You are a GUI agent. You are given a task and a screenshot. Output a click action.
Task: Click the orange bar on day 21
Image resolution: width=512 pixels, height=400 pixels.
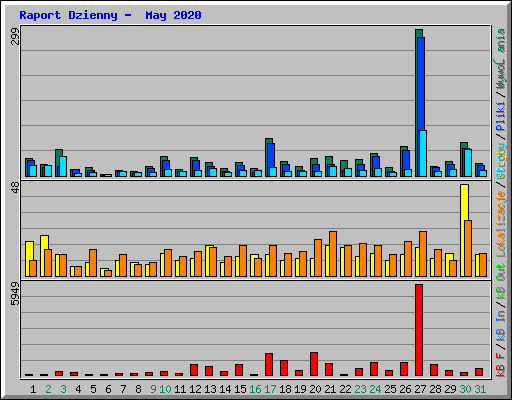(x=333, y=254)
